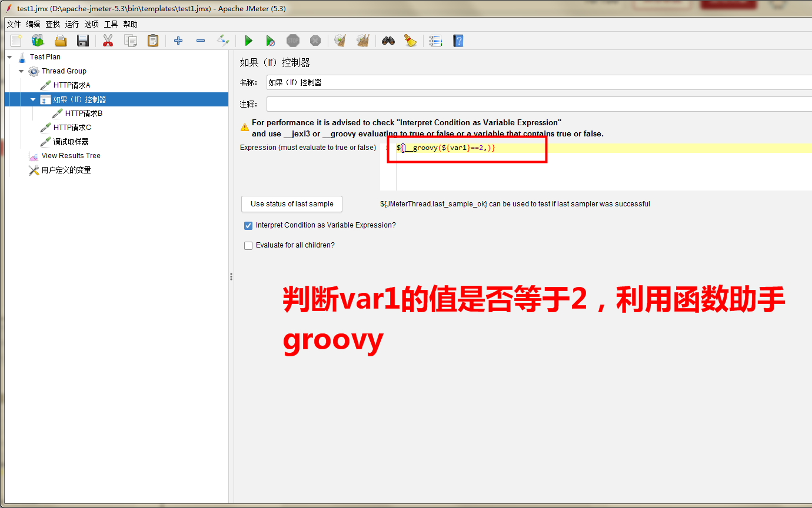Open the 工具 menu
This screenshot has width=812, height=508.
tap(112, 24)
